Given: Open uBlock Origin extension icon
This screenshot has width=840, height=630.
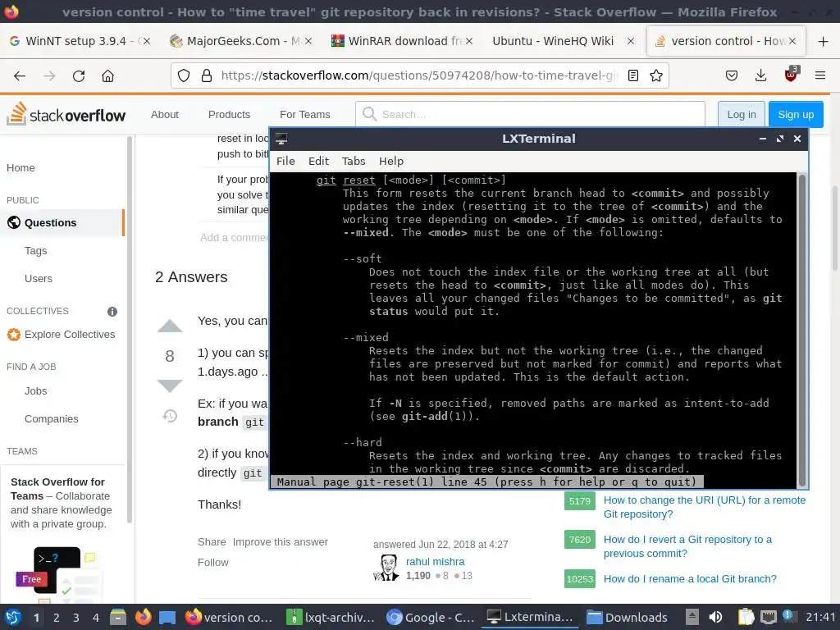Looking at the screenshot, I should coord(791,75).
